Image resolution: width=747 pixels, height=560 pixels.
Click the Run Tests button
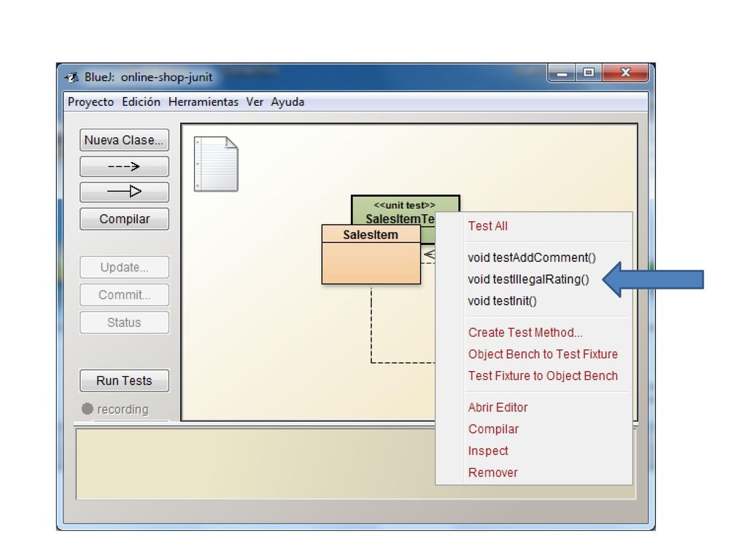pyautogui.click(x=124, y=381)
